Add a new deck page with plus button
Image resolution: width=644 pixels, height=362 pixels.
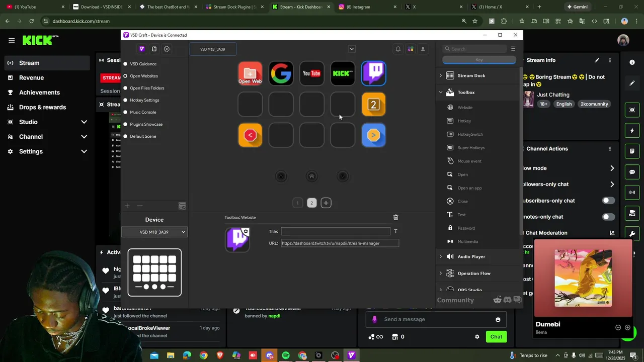[x=326, y=203]
